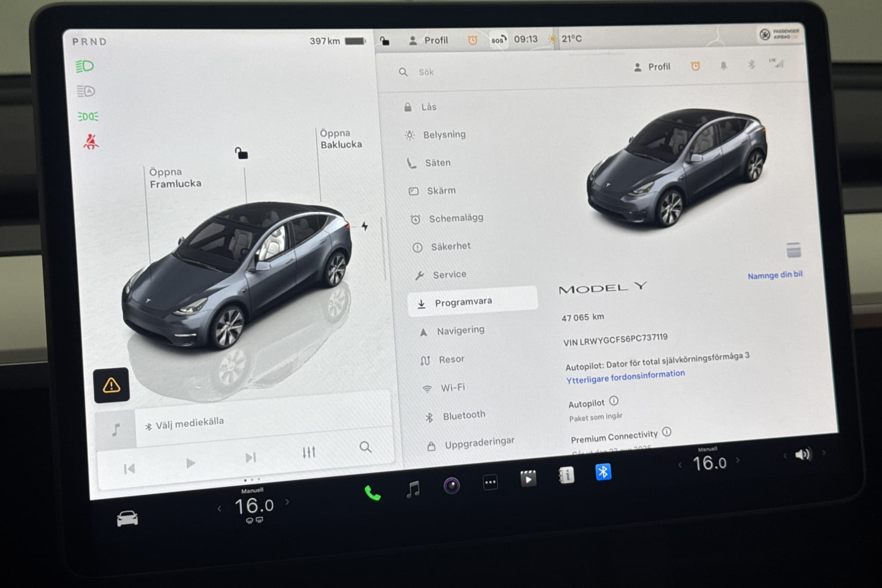Tap the schedule clock icon in settings header
Viewport: 882px width, 588px height.
(695, 66)
